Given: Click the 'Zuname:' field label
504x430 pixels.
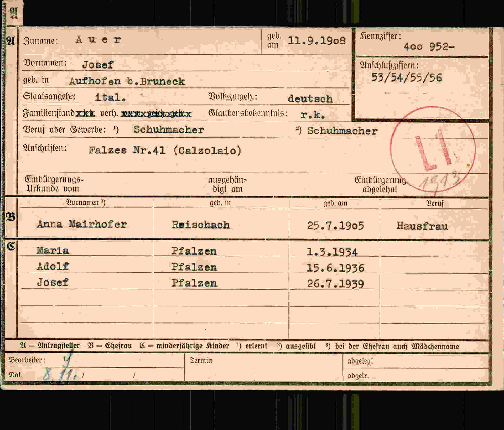Looking at the screenshot, I should click(x=41, y=41).
